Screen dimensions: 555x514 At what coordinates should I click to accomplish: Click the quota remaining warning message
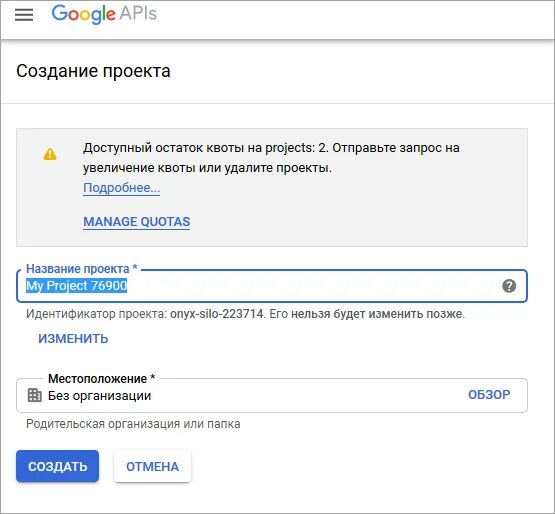pyautogui.click(x=271, y=158)
